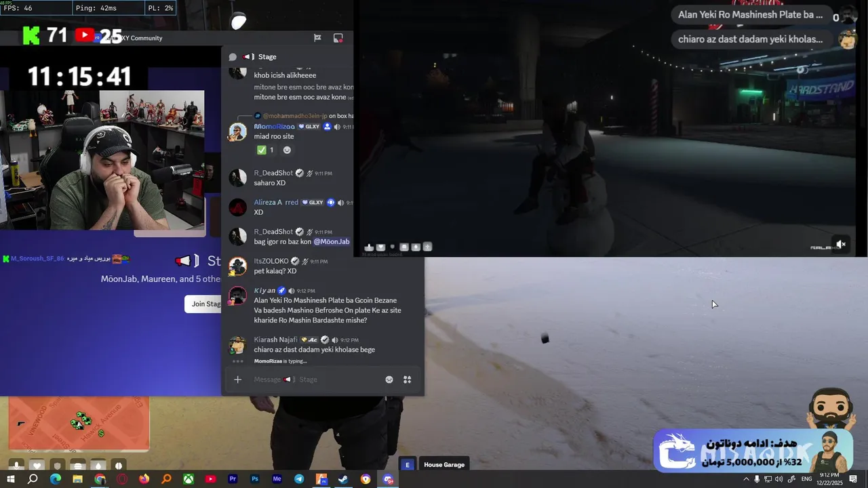Open MomoRizaa's avatar in chat
Viewport: 868px width, 488px height.
pyautogui.click(x=237, y=131)
